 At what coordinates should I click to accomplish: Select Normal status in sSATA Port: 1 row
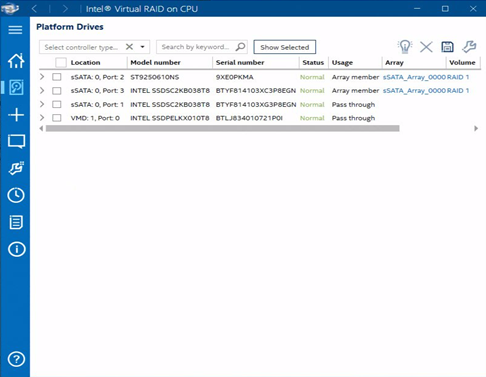[x=312, y=104]
